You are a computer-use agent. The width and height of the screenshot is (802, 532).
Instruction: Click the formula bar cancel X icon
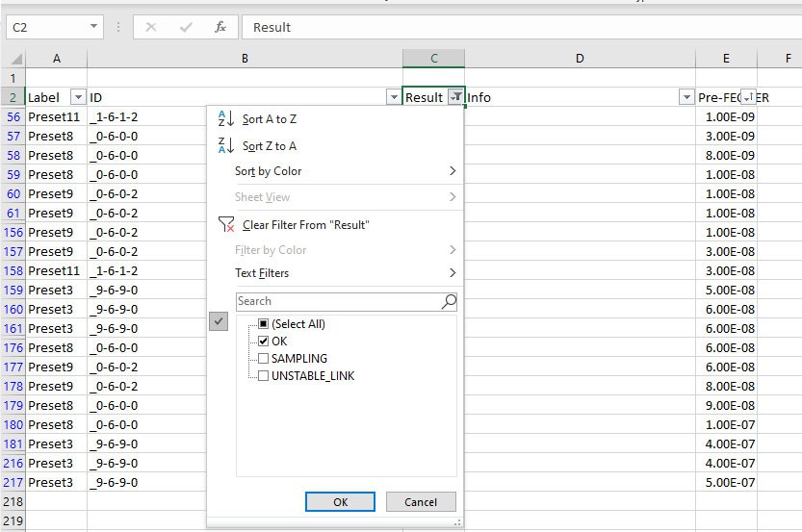151,27
